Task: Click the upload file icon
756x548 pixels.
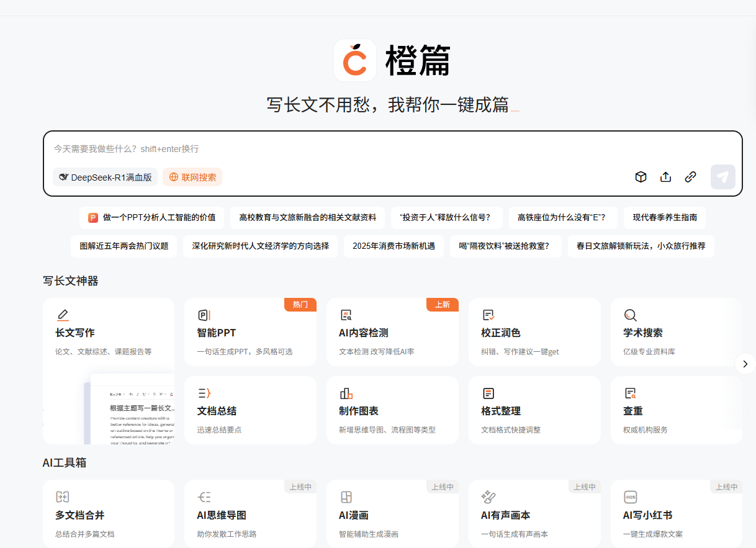Action: point(666,177)
